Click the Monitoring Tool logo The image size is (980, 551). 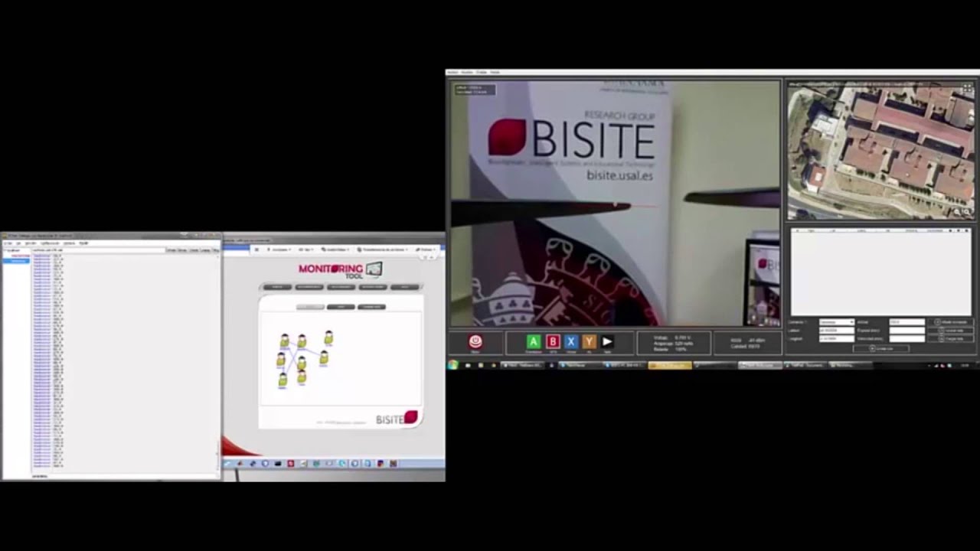coord(340,270)
